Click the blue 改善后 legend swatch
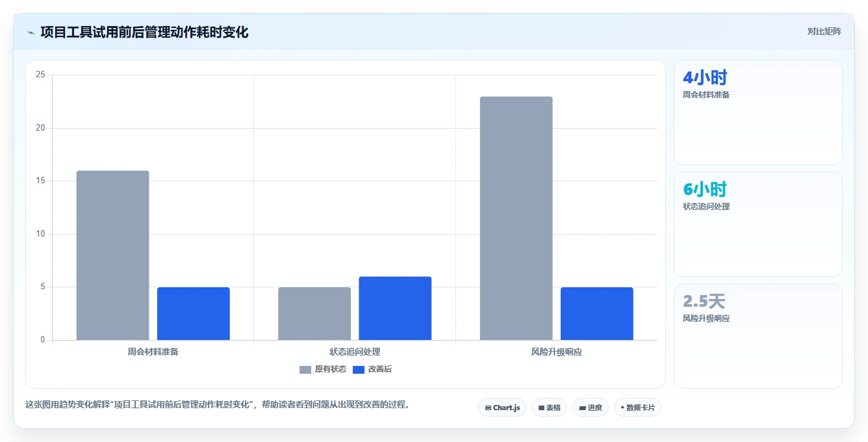This screenshot has height=442, width=868. tap(359, 370)
